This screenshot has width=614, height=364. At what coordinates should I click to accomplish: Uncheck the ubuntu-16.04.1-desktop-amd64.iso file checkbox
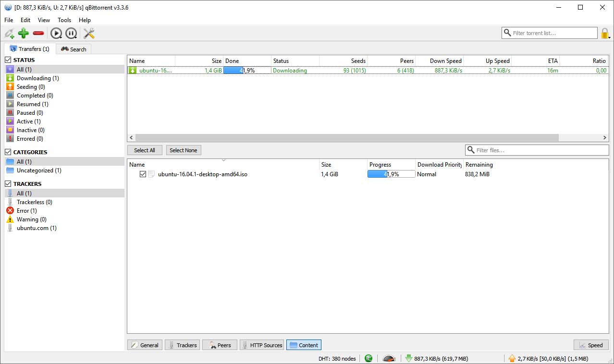[143, 174]
